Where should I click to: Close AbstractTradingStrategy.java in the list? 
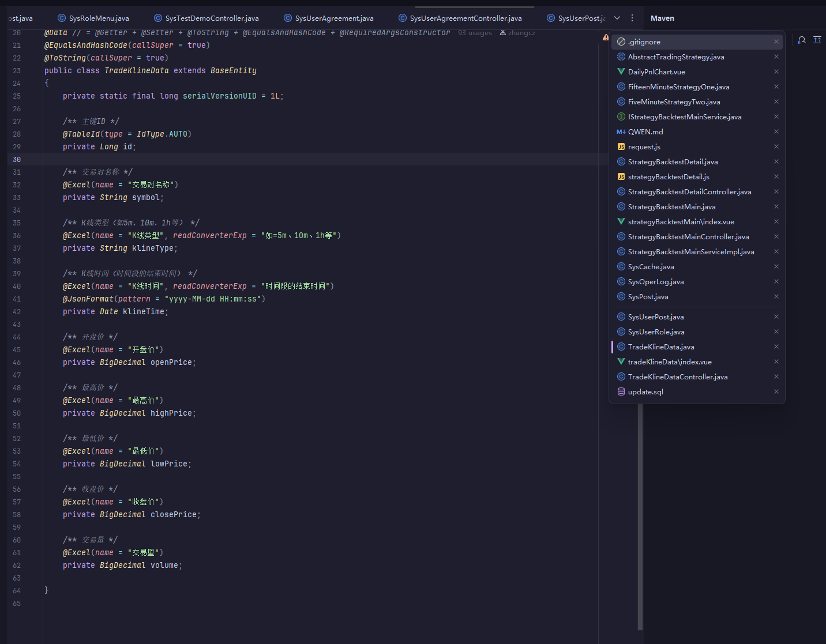pyautogui.click(x=776, y=57)
